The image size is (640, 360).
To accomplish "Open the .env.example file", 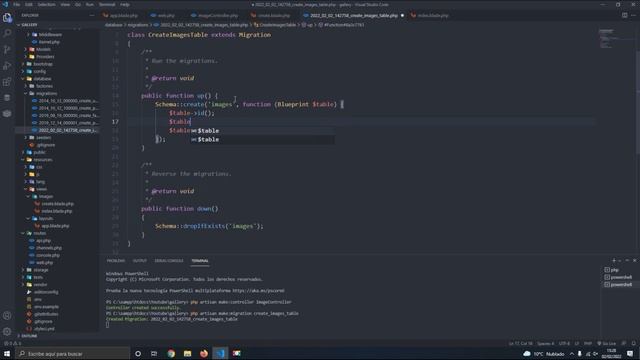I will click(46, 307).
